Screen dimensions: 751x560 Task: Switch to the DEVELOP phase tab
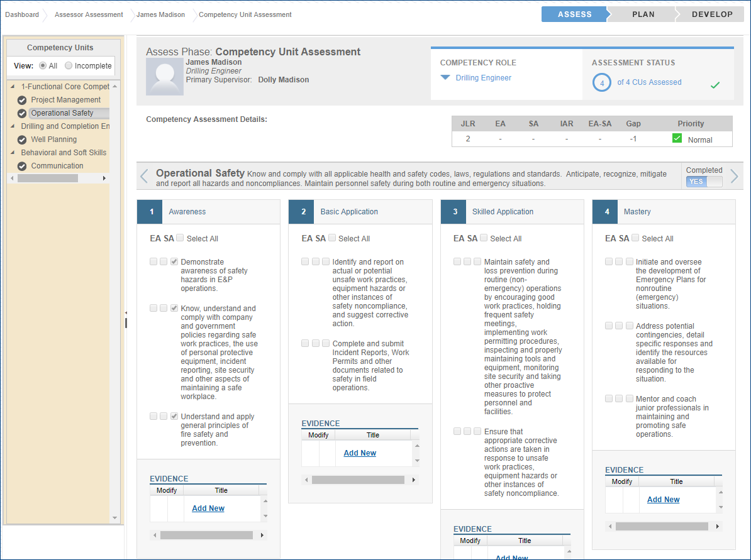point(712,14)
